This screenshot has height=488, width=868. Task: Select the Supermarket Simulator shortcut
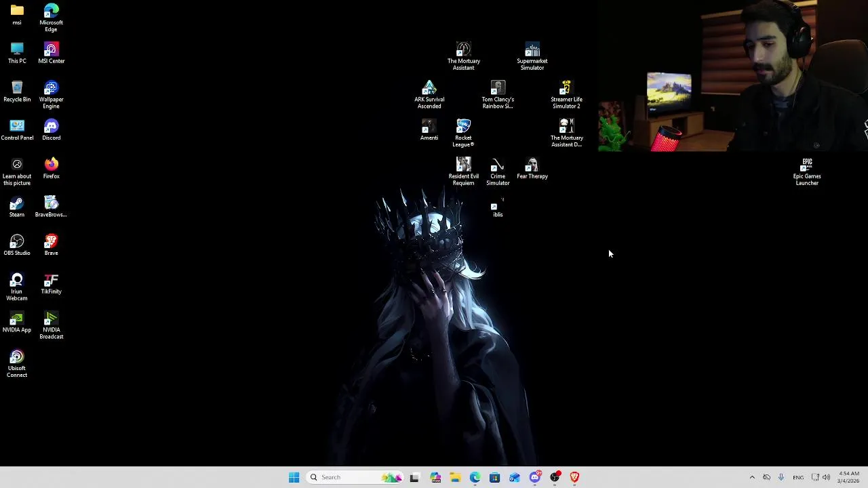532,56
